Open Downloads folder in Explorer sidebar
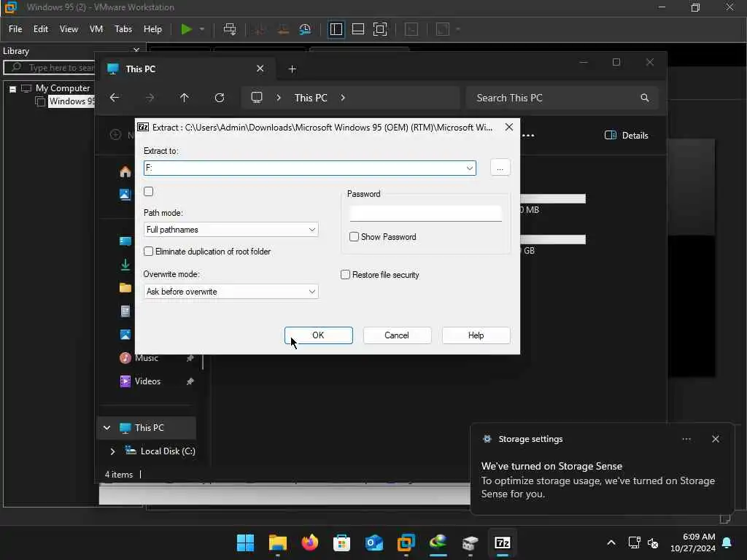The image size is (747, 560). pyautogui.click(x=125, y=265)
